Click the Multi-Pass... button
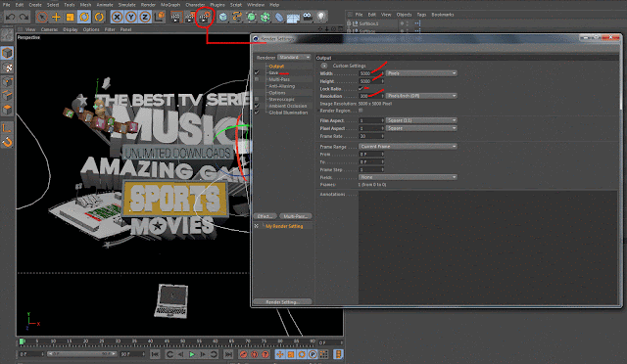The width and height of the screenshot is (627, 364). click(x=295, y=216)
